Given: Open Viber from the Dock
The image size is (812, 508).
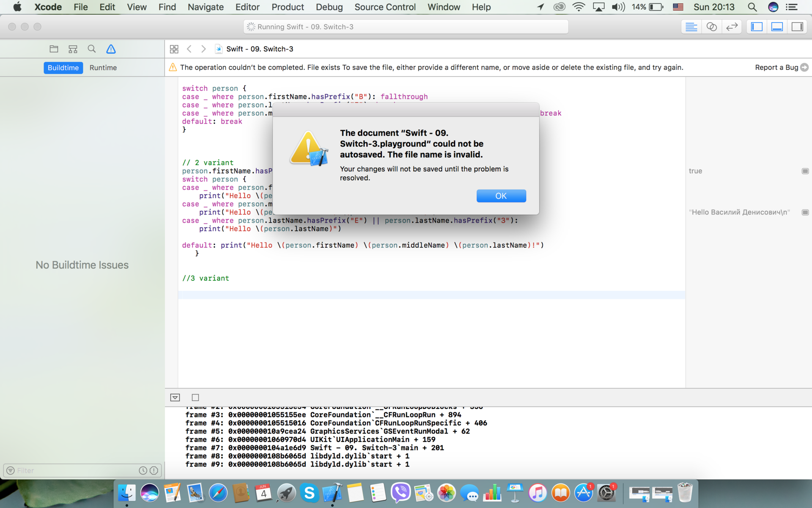Looking at the screenshot, I should pyautogui.click(x=401, y=493).
